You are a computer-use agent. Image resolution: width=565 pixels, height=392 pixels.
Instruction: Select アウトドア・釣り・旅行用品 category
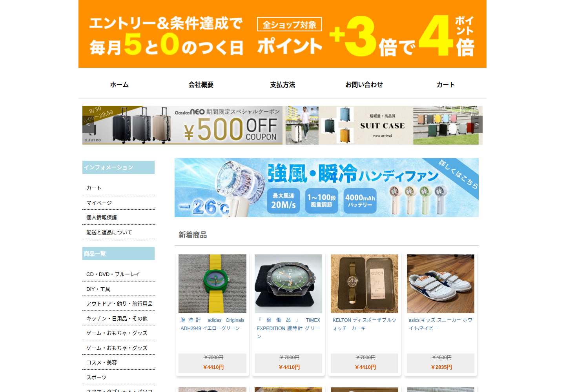(118, 304)
